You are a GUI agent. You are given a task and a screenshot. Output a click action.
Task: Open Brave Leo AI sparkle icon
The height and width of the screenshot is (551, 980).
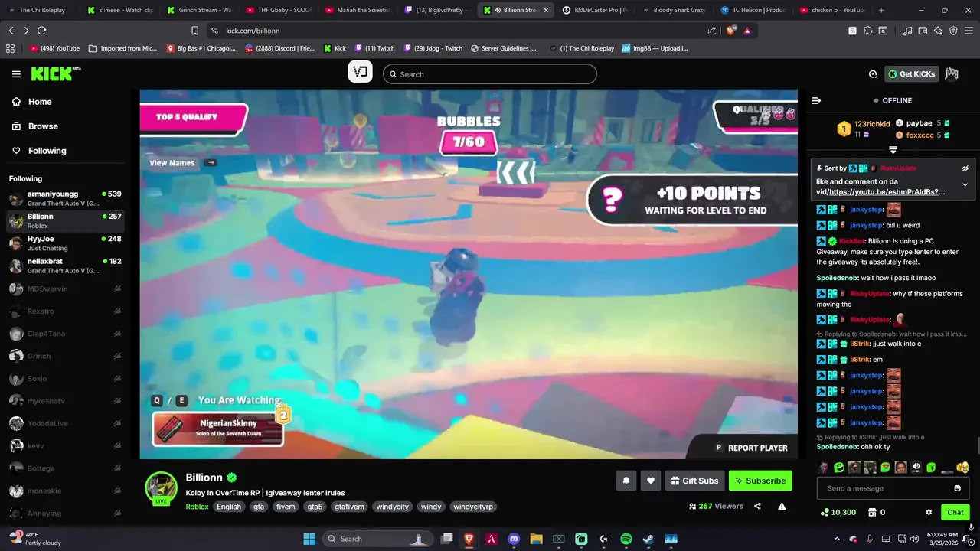point(938,31)
